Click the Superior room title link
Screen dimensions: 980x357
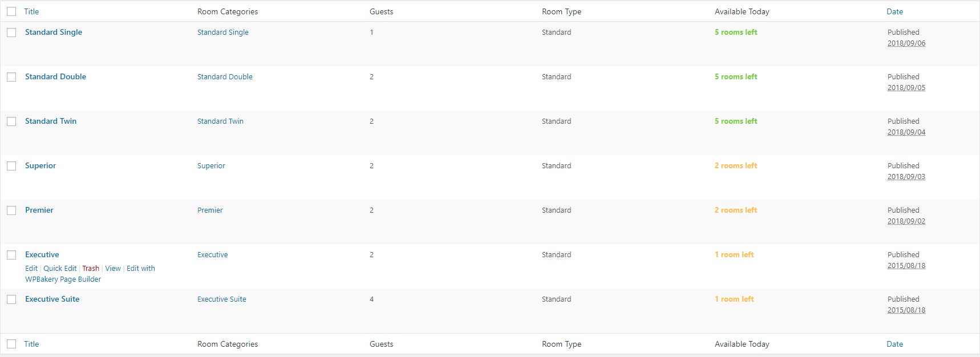pos(41,165)
